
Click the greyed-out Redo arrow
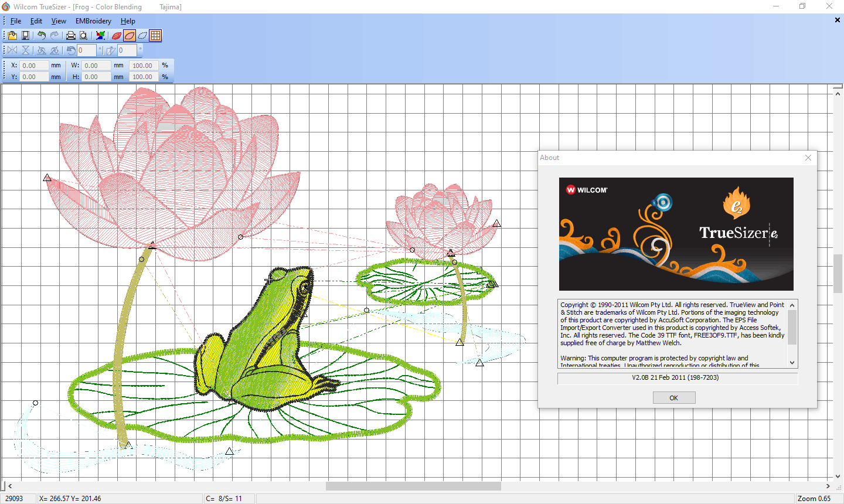55,36
